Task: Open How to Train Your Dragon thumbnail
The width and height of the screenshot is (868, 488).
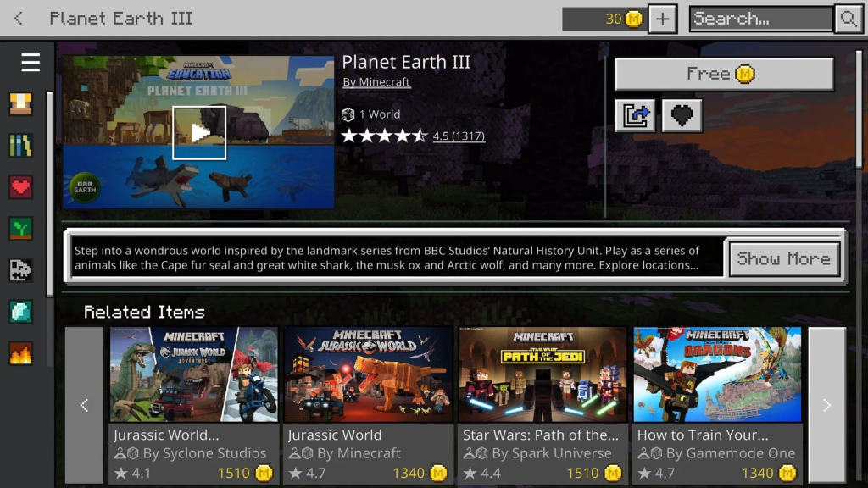Action: pyautogui.click(x=717, y=374)
